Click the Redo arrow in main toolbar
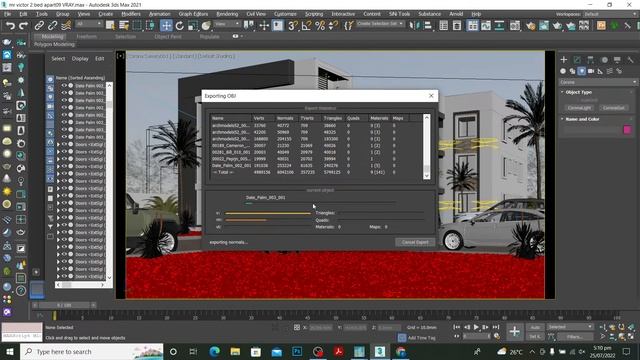This screenshot has height=360, width=640. pyautogui.click(x=24, y=26)
